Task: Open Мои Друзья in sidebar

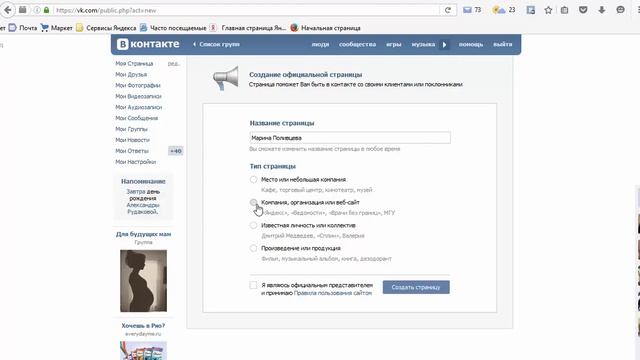Action: click(x=131, y=75)
